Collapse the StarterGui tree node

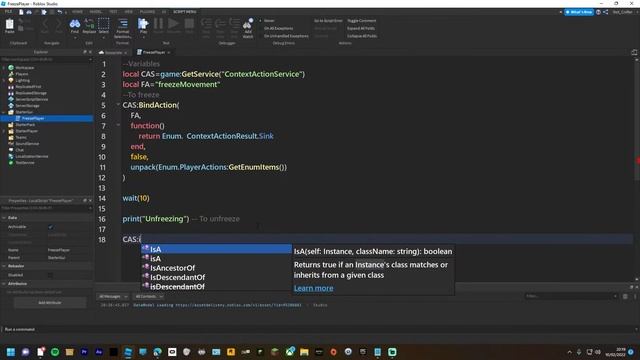[4, 112]
